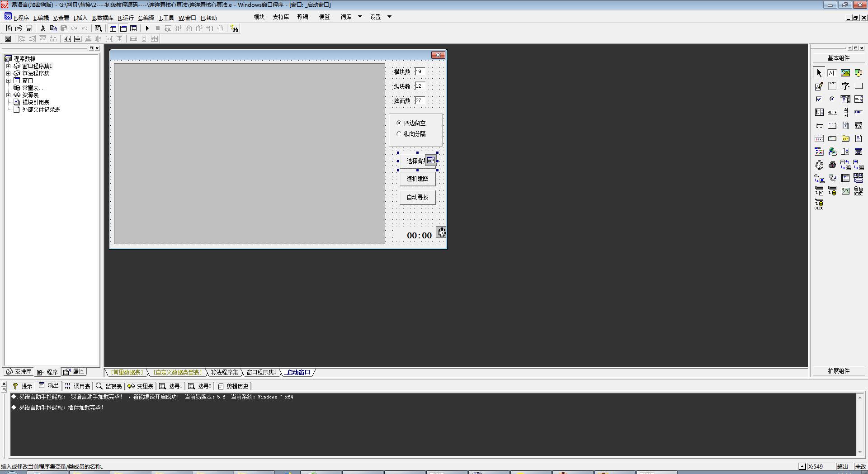Select the shape box component
868x474 pixels.
click(859, 73)
